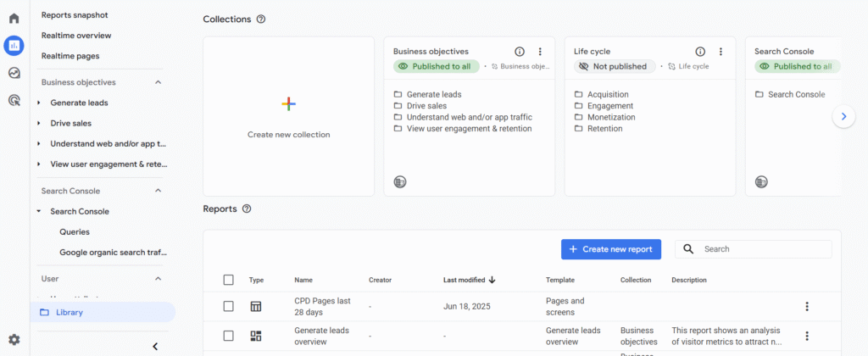Click the Retention topic in Life cycle

605,129
